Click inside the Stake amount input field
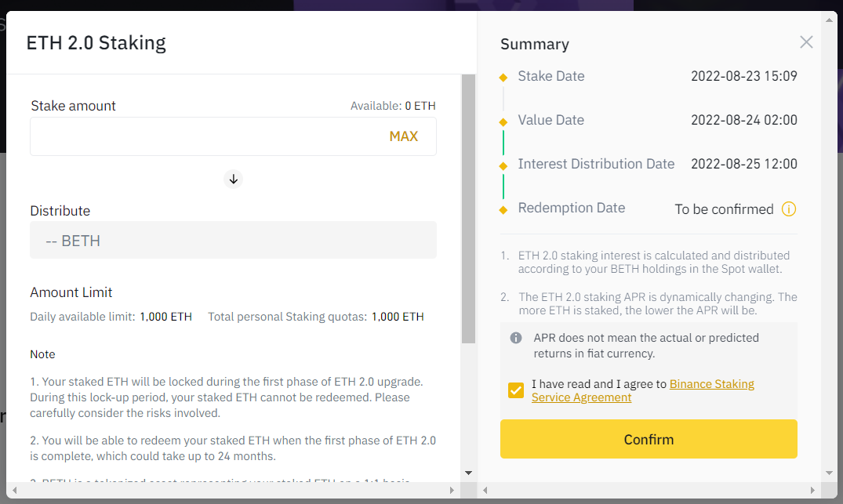Screen dimensions: 843x504 coord(196,136)
